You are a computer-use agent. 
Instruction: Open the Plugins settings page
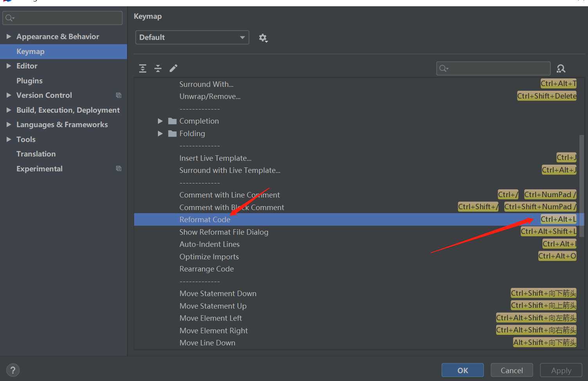click(29, 81)
